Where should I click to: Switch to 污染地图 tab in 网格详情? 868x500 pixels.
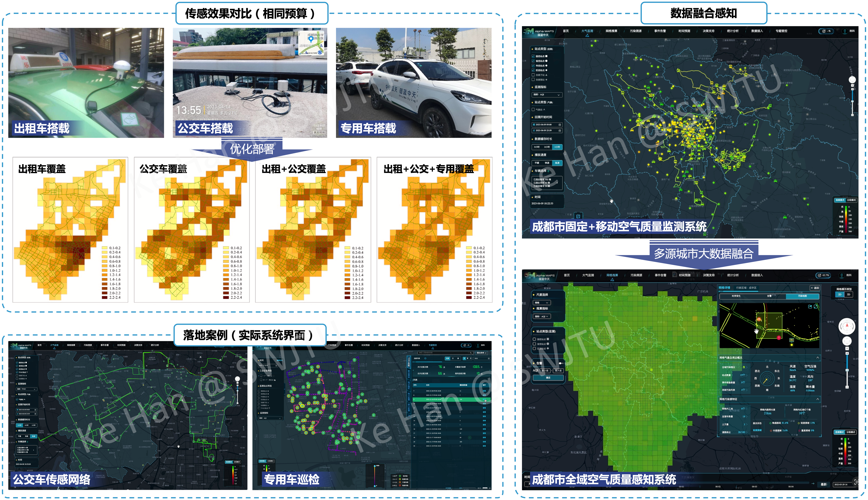(803, 297)
